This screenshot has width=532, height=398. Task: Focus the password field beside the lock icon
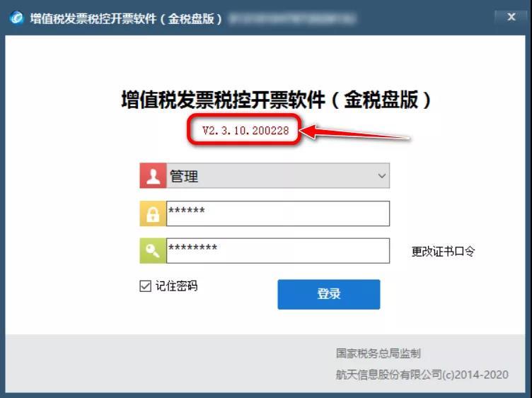click(278, 213)
